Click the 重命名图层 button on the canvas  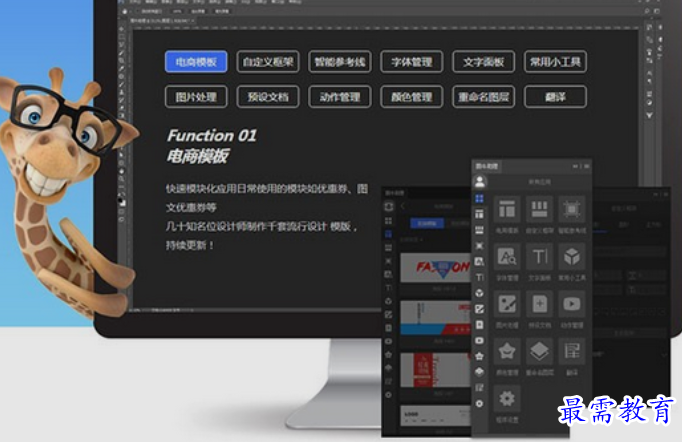point(483,97)
